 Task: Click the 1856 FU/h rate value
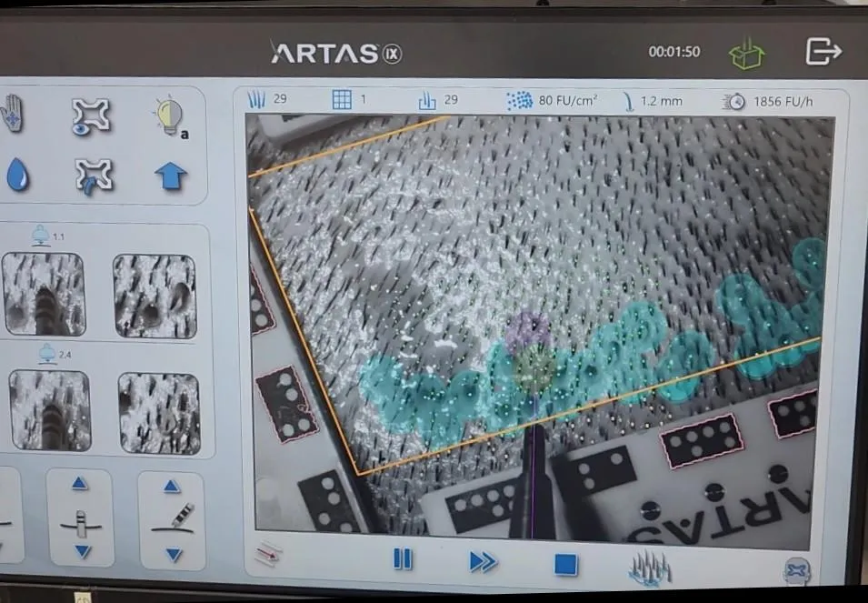783,102
